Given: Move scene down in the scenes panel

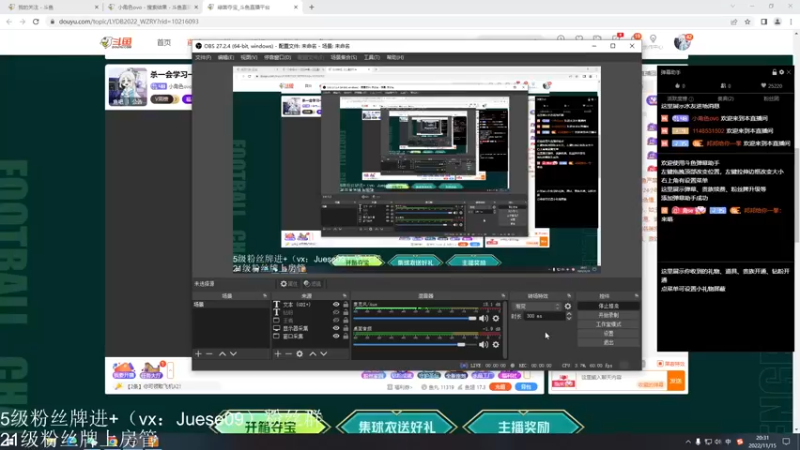Looking at the screenshot, I should (233, 354).
